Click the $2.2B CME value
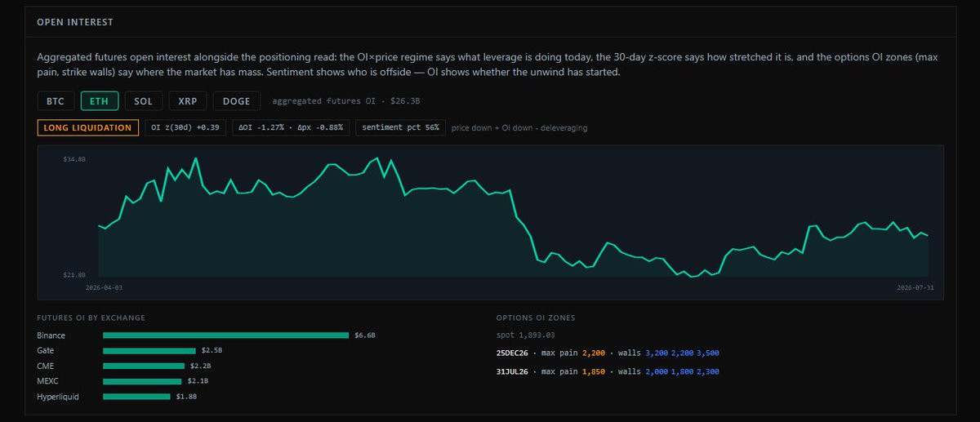Viewport: 980px width, 422px height. (200, 366)
